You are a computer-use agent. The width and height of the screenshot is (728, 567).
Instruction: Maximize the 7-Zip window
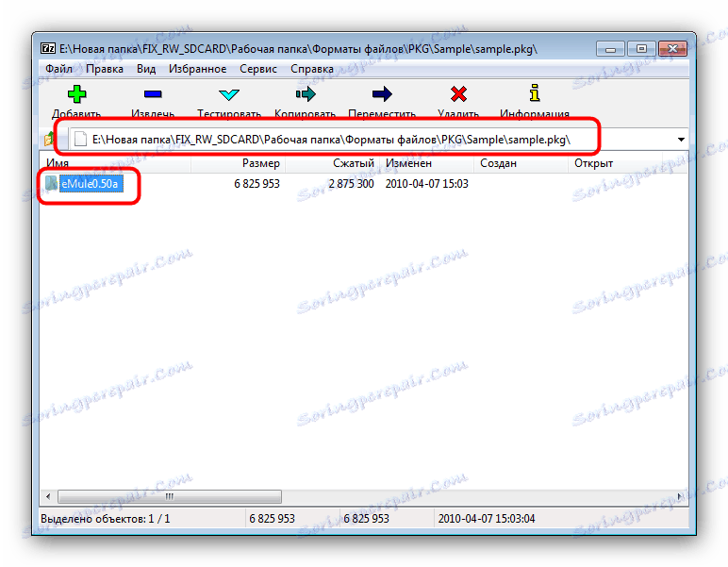point(641,49)
